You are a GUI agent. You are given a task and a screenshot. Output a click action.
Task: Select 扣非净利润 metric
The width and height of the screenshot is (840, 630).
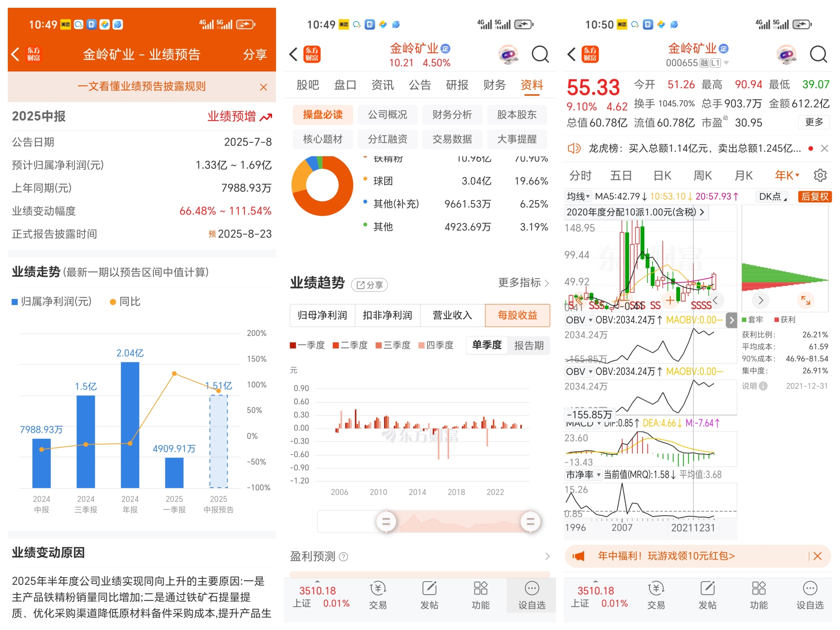point(387,315)
